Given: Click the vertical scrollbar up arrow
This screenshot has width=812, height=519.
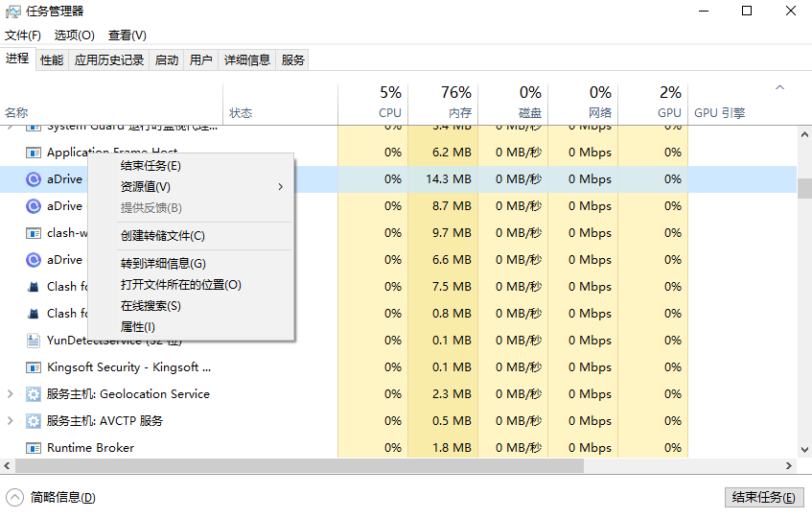Looking at the screenshot, I should pos(804,134).
